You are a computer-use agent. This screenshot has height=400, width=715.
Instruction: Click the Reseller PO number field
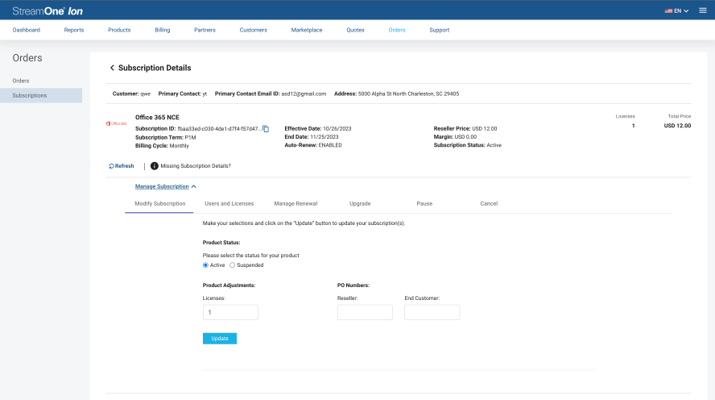[365, 313]
